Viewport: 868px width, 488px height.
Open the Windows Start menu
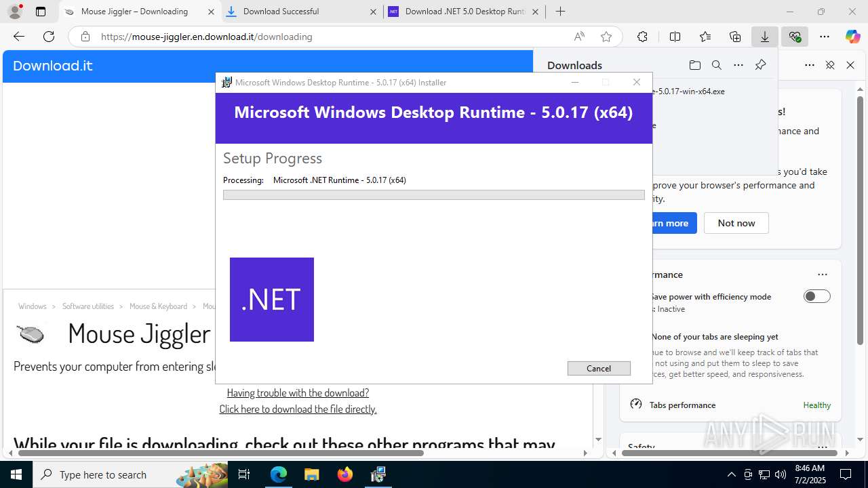(x=16, y=474)
